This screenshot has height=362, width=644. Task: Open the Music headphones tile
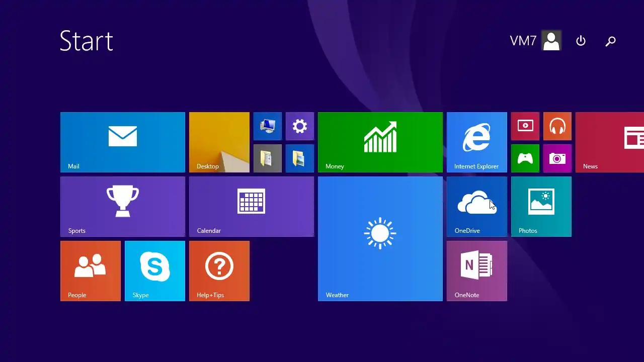[557, 126]
